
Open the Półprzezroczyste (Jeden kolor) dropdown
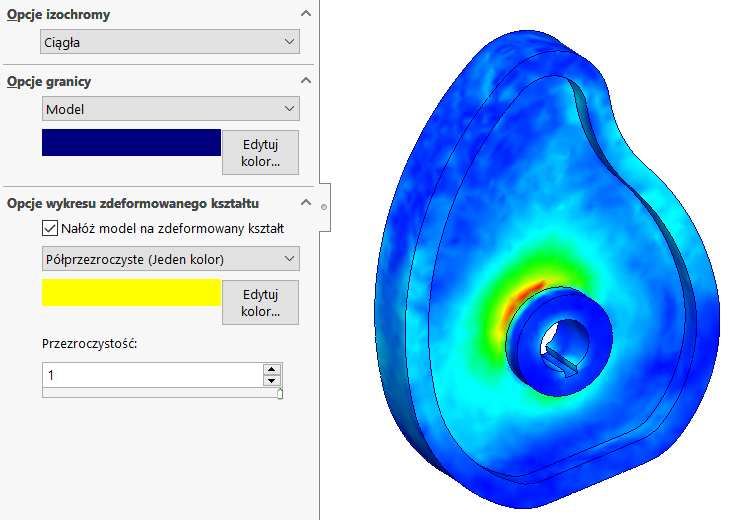click(170, 259)
